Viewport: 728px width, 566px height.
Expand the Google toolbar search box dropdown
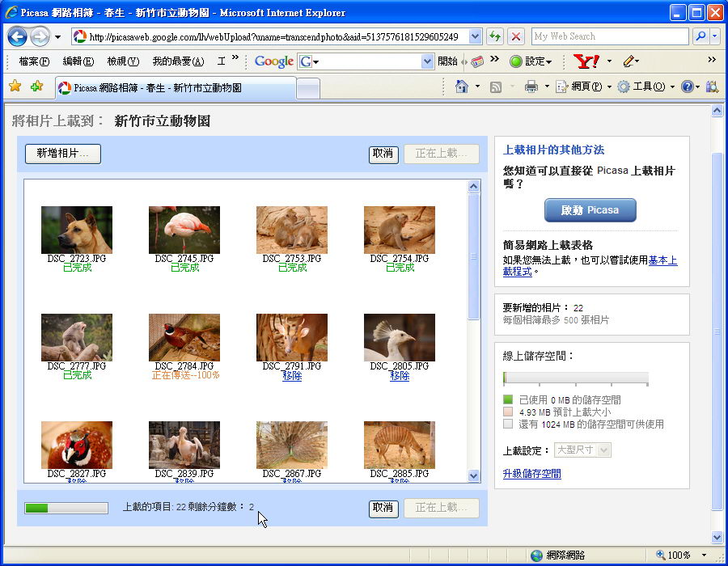tap(427, 61)
